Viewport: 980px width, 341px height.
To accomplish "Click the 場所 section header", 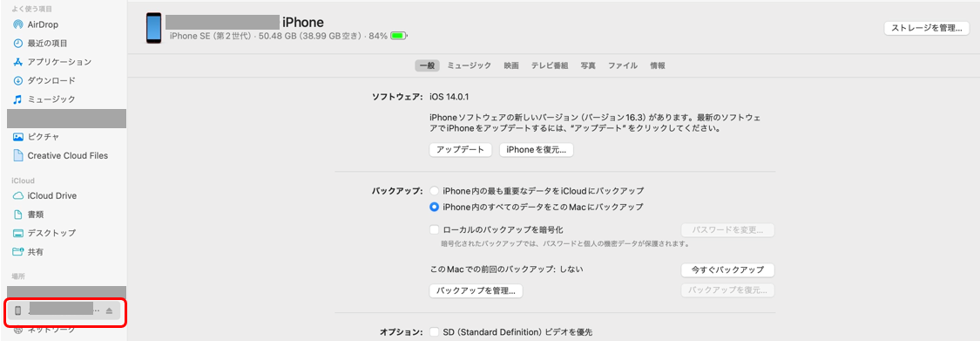I will (18, 276).
